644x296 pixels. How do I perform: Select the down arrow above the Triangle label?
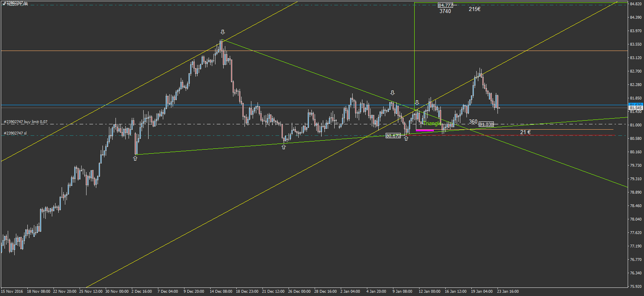click(417, 102)
